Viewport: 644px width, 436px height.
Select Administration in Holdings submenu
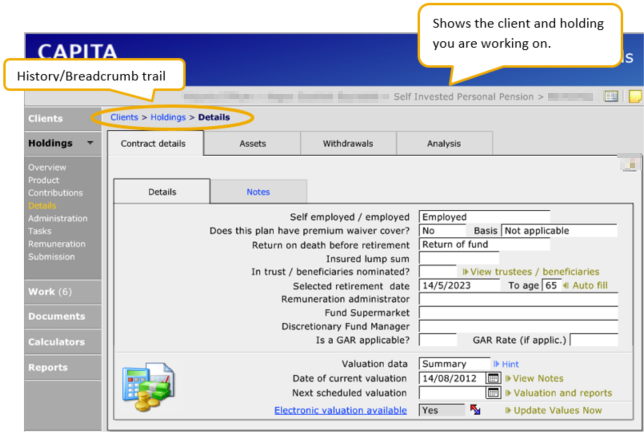click(x=58, y=218)
